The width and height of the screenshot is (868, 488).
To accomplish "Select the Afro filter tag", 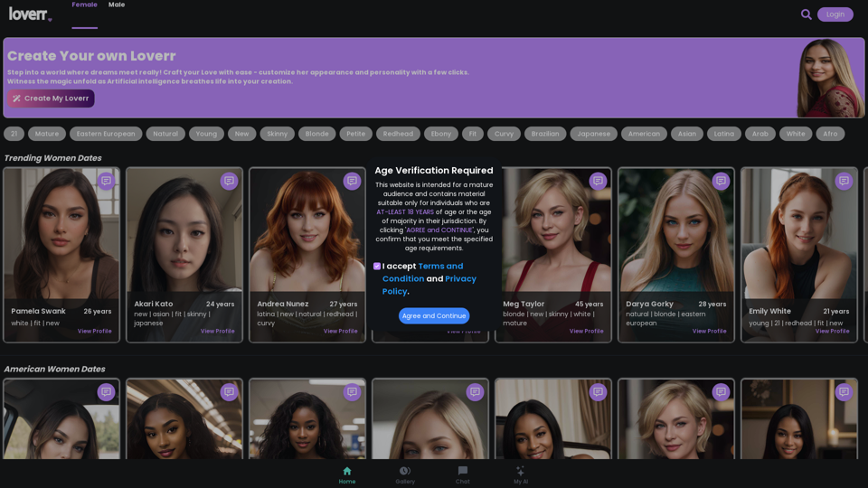I will (830, 134).
